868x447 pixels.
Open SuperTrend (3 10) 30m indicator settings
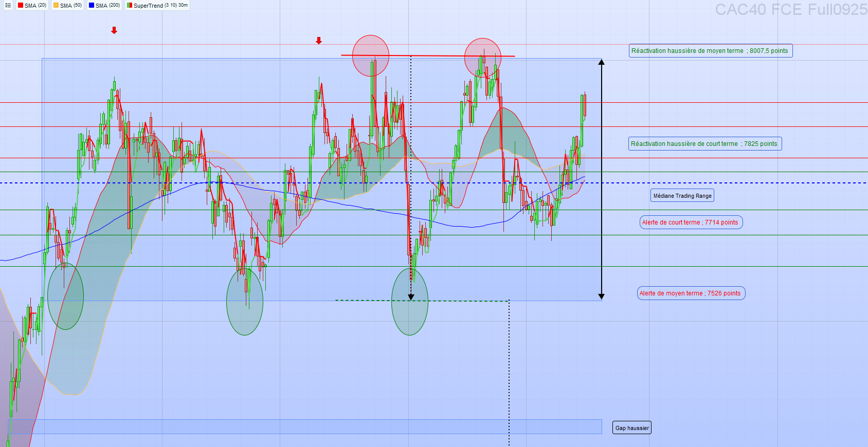click(x=158, y=6)
